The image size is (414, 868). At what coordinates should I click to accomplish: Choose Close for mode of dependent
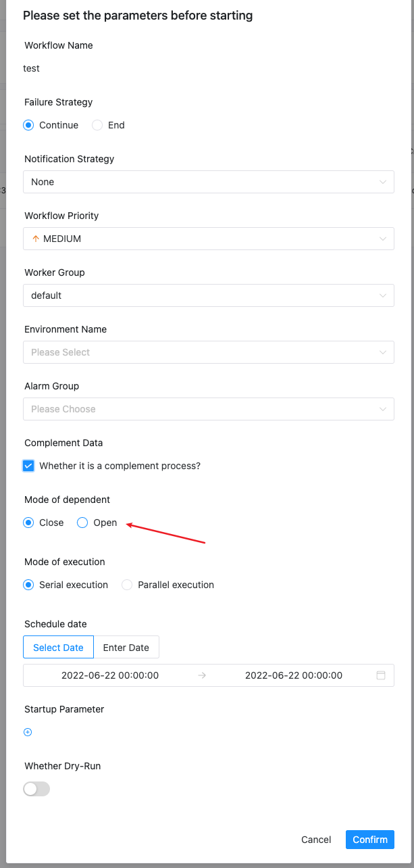click(x=28, y=523)
